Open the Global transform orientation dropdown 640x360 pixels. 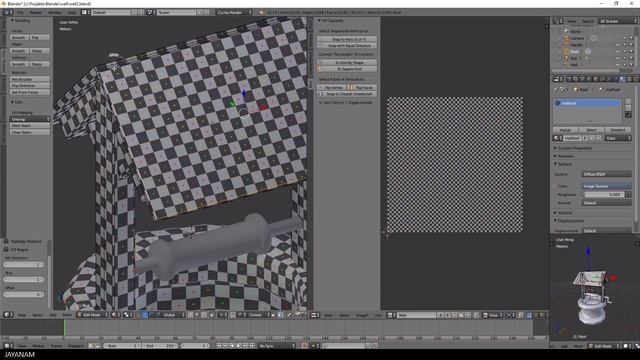[171, 315]
